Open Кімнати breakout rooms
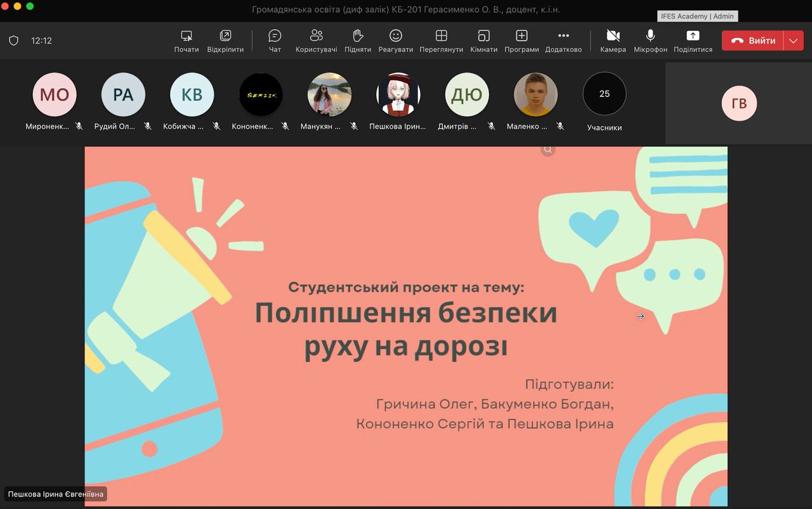 point(483,41)
